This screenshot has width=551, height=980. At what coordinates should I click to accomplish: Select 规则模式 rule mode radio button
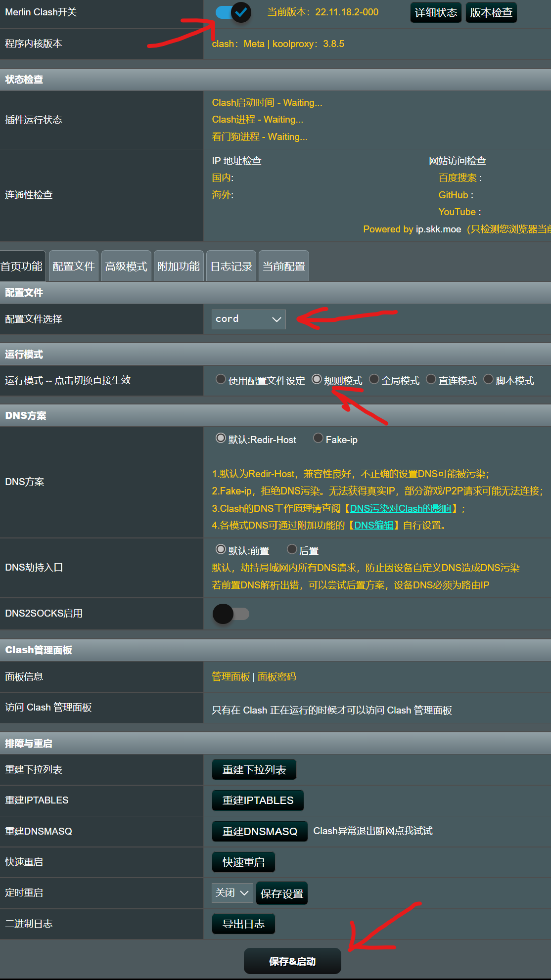317,380
